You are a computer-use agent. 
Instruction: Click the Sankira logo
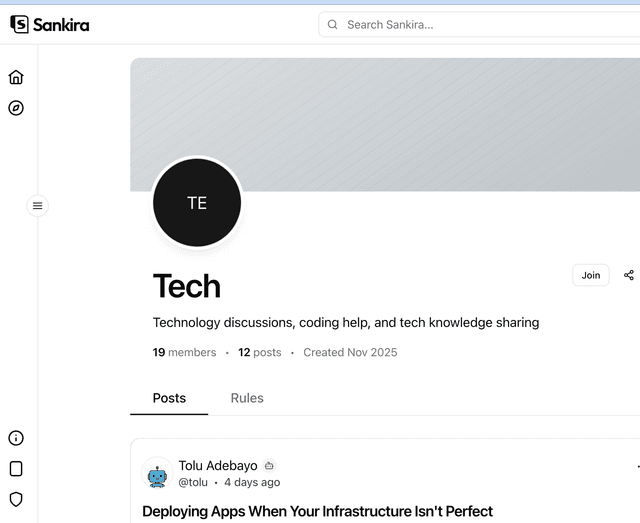click(50, 24)
